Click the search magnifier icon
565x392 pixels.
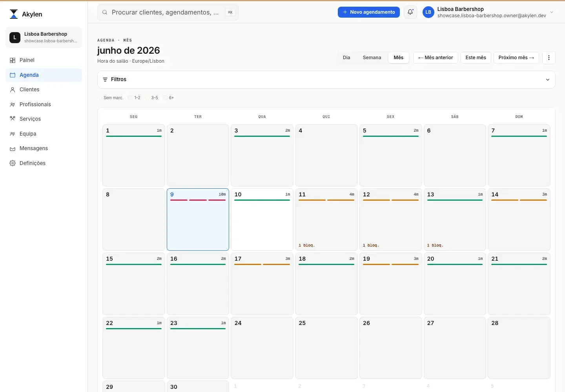pyautogui.click(x=105, y=12)
